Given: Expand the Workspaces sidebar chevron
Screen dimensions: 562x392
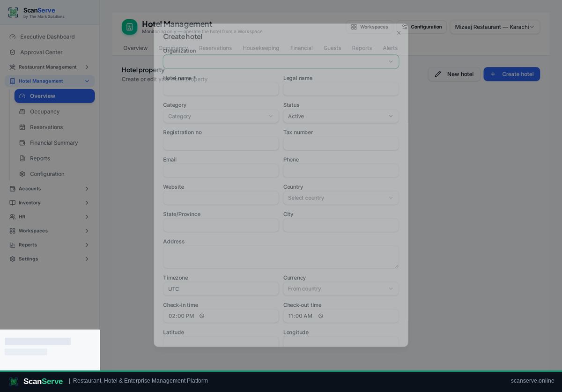Looking at the screenshot, I should click(87, 231).
